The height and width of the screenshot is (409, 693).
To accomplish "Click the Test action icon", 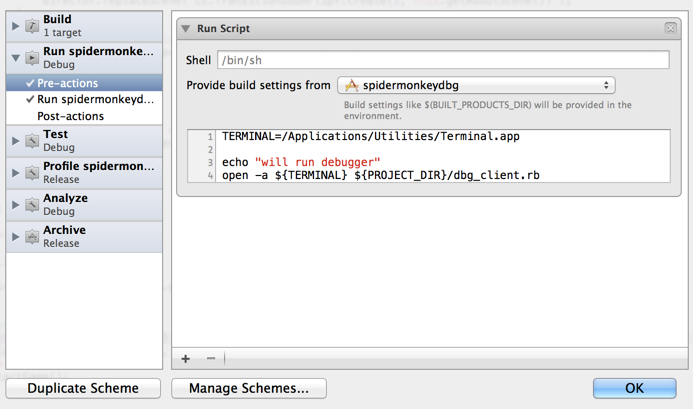I will click(32, 141).
